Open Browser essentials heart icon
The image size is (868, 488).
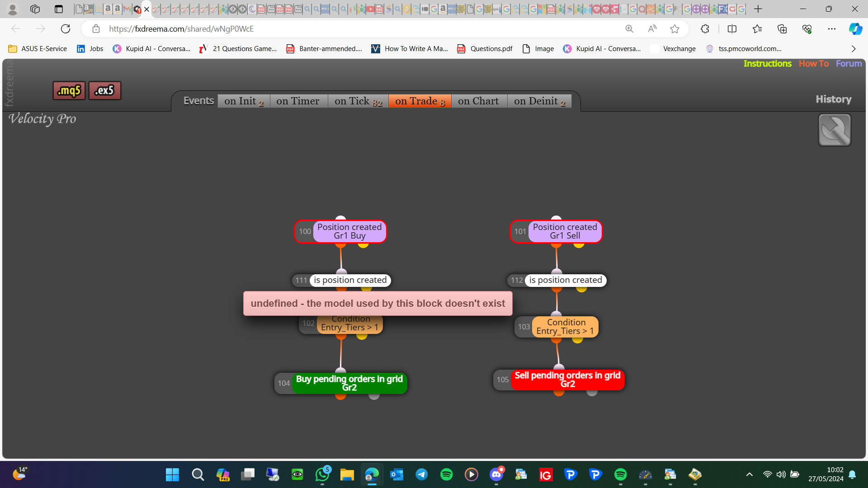807,29
